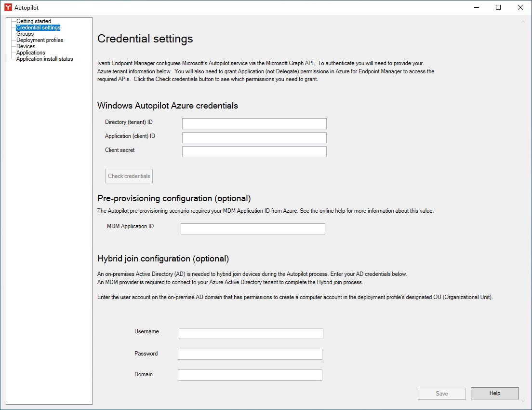Click into the Client secret field
The height and width of the screenshot is (410, 532).
[254, 151]
